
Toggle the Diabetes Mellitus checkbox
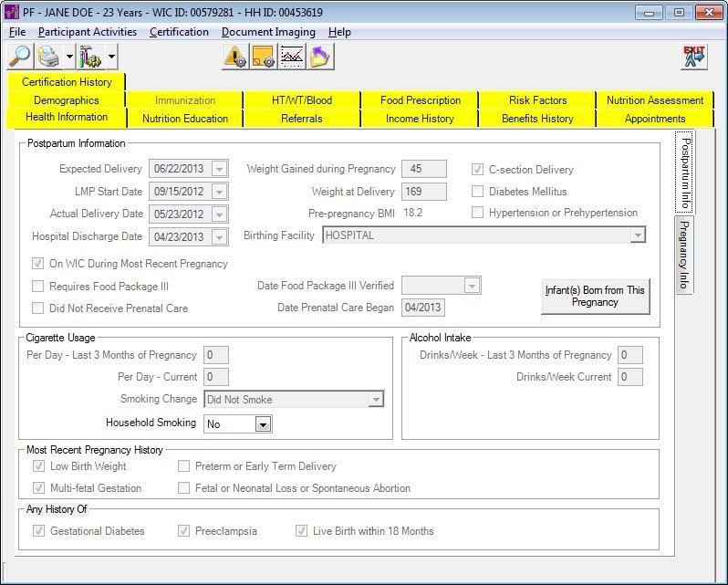[x=477, y=192]
